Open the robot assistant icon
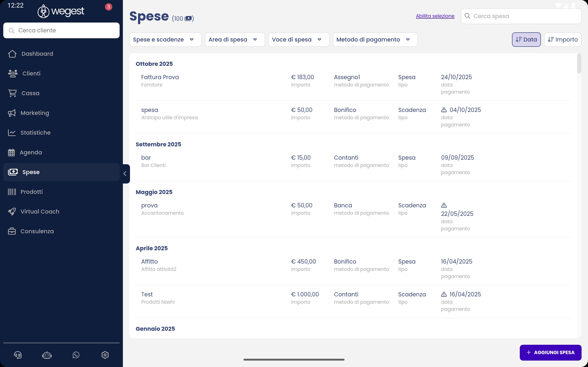The height and width of the screenshot is (367, 588). 47,355
